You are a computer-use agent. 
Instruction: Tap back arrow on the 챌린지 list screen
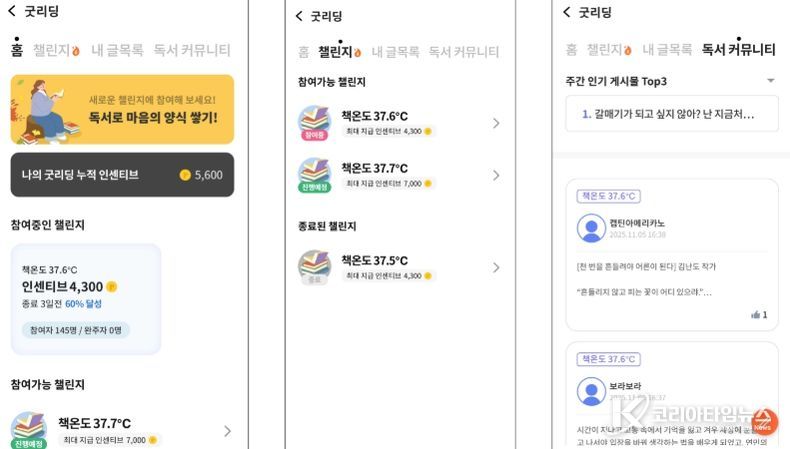[x=298, y=16]
